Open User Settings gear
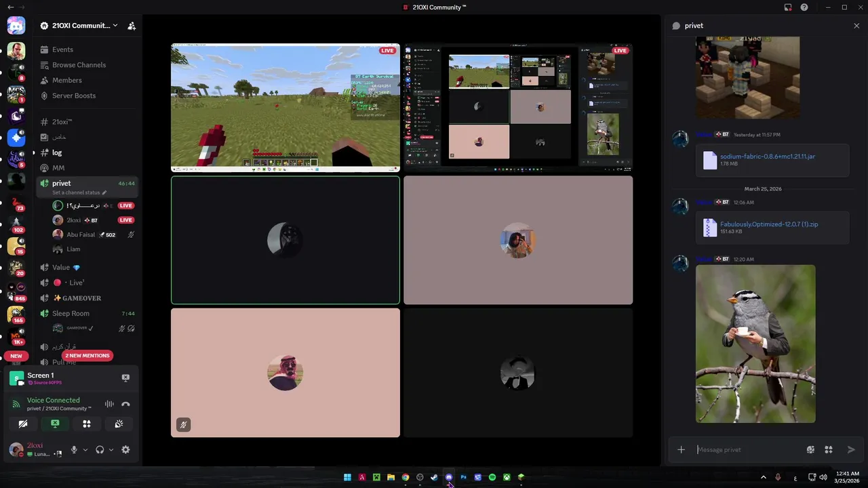 [125, 450]
